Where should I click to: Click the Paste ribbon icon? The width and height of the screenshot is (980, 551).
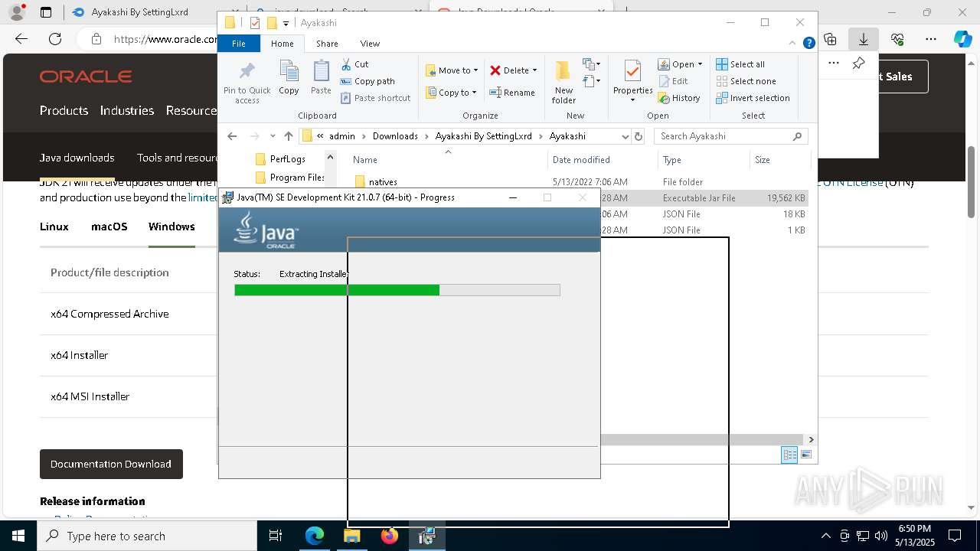tap(321, 78)
